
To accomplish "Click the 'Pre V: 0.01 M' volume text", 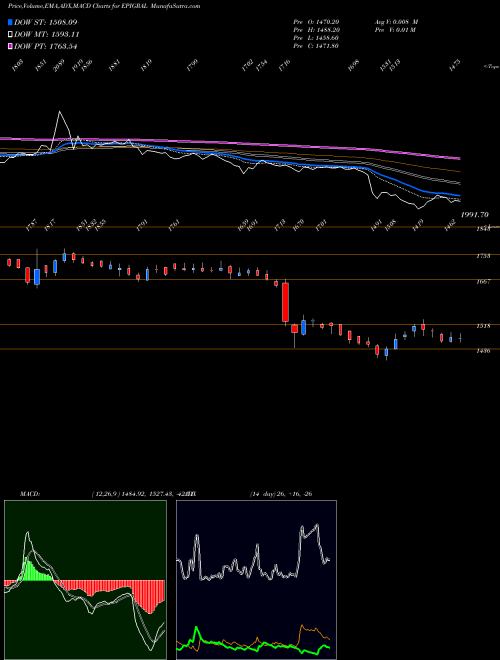I will pos(395,30).
